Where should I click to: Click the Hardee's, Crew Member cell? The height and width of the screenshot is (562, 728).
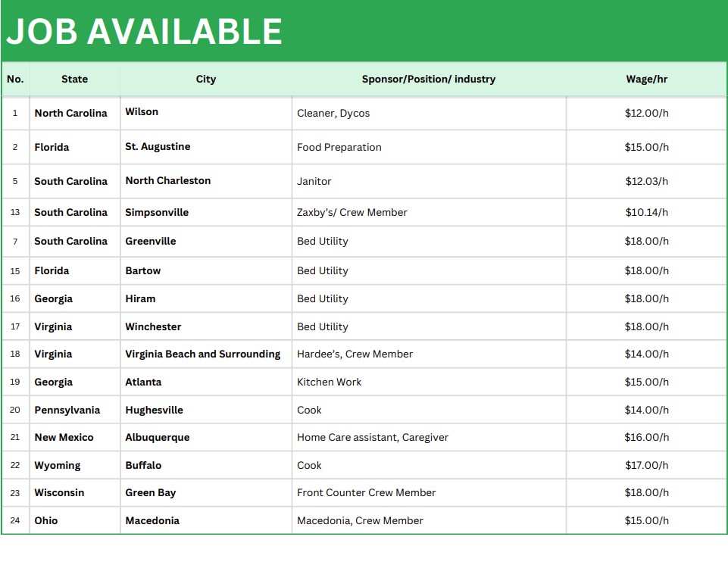pyautogui.click(x=355, y=354)
